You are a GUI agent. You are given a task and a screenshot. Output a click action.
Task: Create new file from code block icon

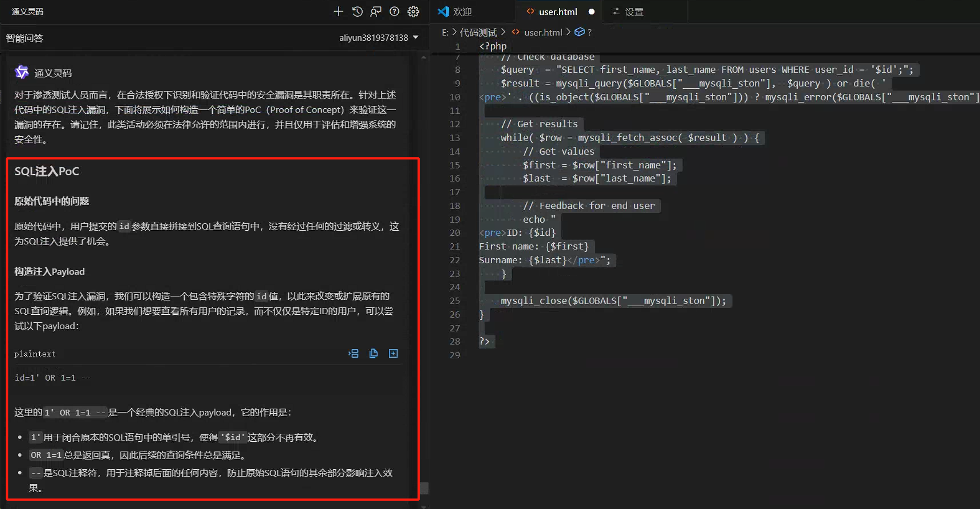393,353
